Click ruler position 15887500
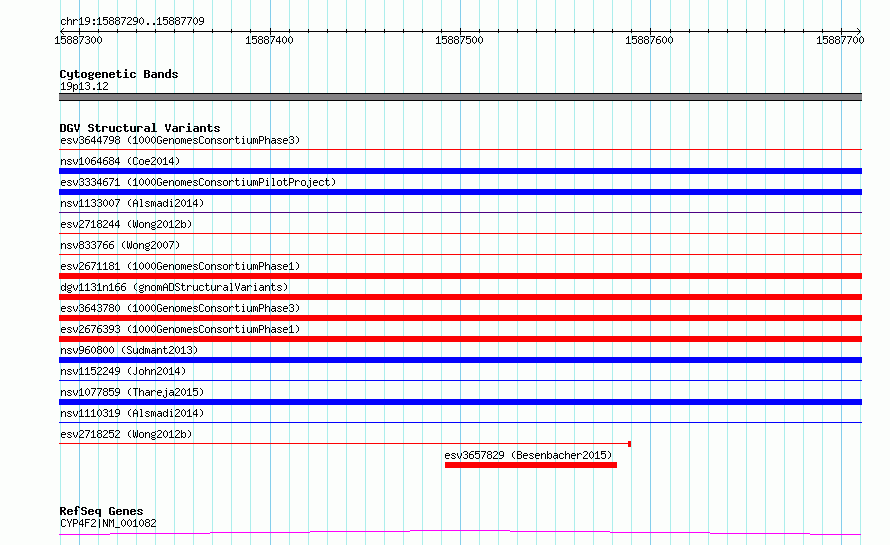The image size is (890, 545). tap(459, 40)
